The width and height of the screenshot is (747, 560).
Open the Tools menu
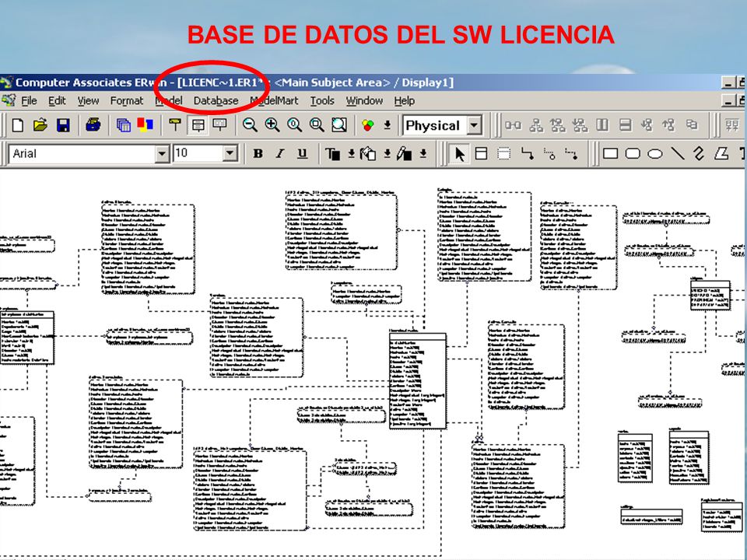click(x=322, y=101)
